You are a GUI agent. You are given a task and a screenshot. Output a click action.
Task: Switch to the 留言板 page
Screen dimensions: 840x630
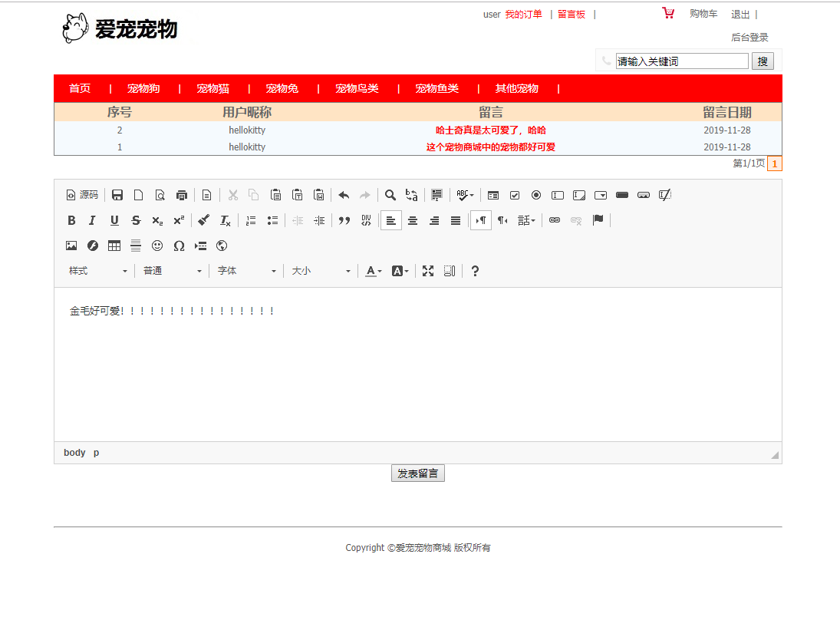click(572, 14)
